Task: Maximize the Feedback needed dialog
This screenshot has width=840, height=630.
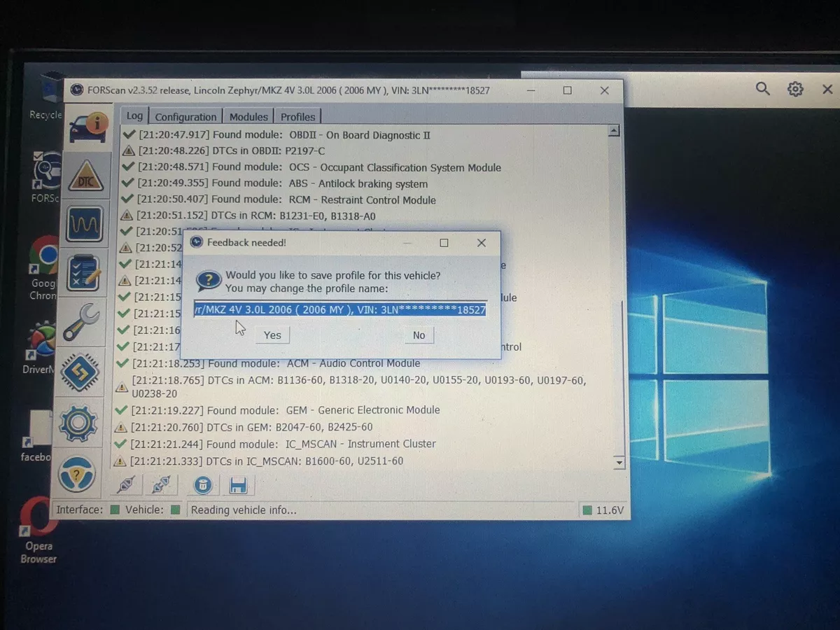Action: click(x=444, y=243)
